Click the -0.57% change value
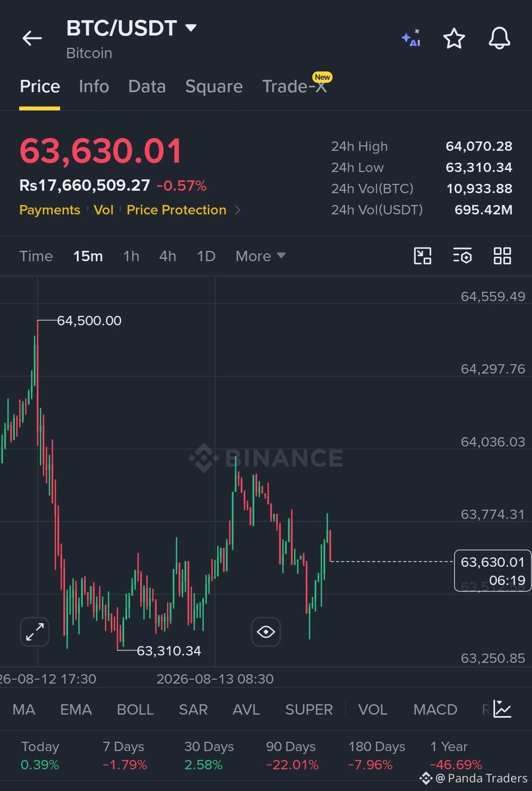 click(x=181, y=186)
